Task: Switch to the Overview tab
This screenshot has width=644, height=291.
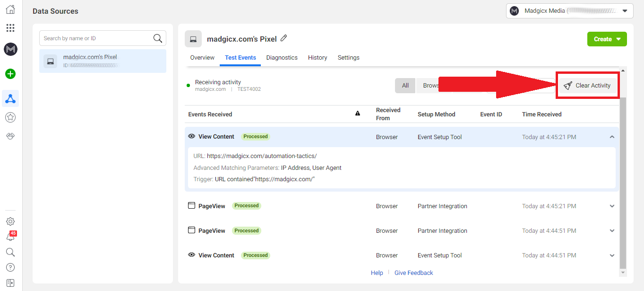Action: point(202,58)
